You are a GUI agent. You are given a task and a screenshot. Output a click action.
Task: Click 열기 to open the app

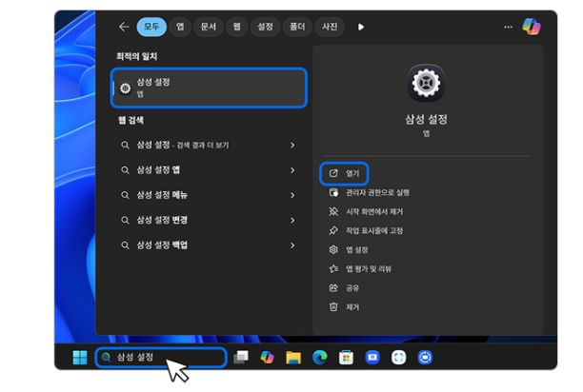[344, 173]
